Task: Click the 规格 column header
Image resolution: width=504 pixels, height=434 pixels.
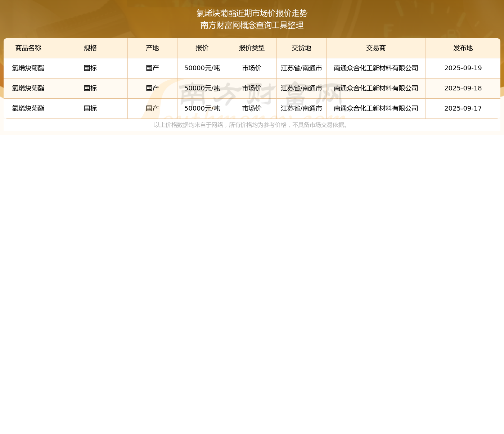Action: click(x=90, y=48)
